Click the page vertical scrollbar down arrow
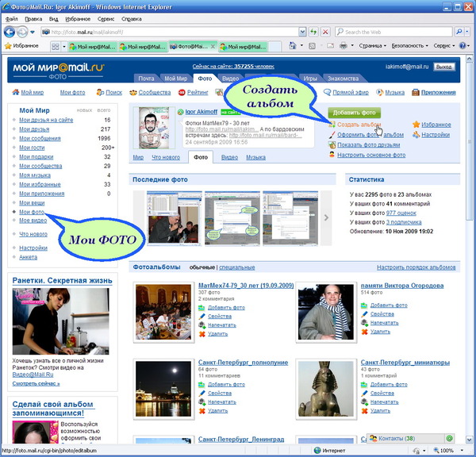Screen dimensions: 476x457 pos(470,440)
